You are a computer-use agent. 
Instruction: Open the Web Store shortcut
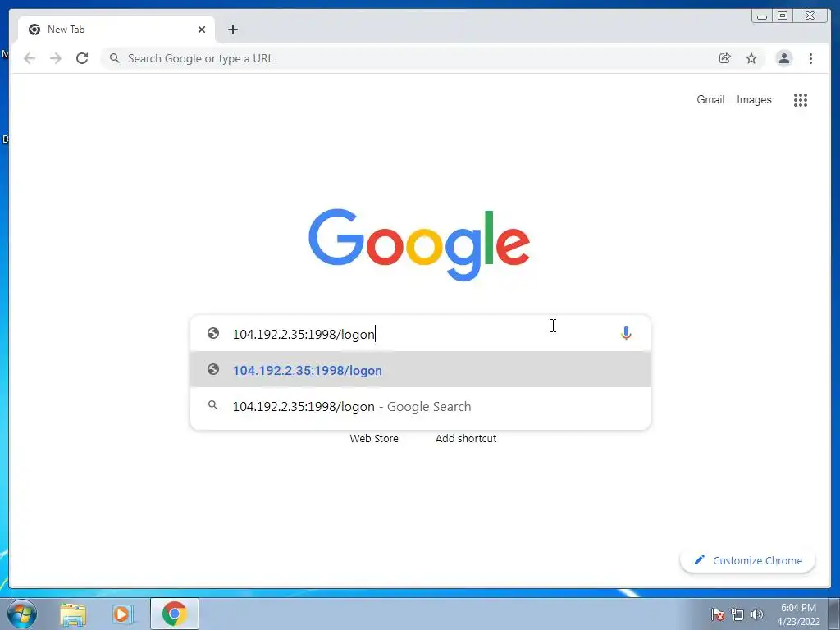(x=374, y=438)
